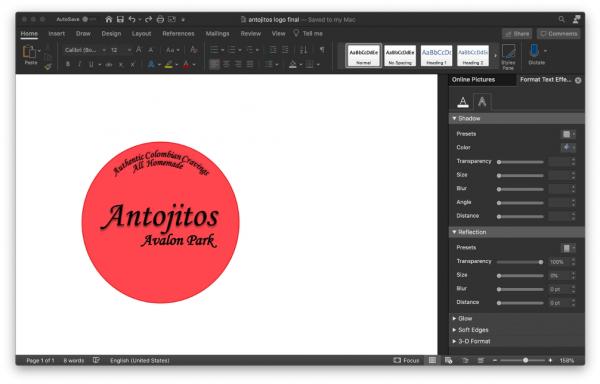The image size is (600, 384).
Task: Save the document with the floppy icon
Action: (120, 19)
